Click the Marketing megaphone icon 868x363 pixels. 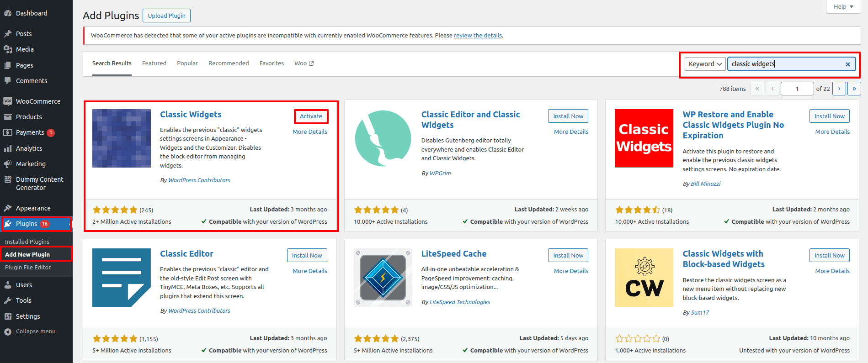coord(8,164)
